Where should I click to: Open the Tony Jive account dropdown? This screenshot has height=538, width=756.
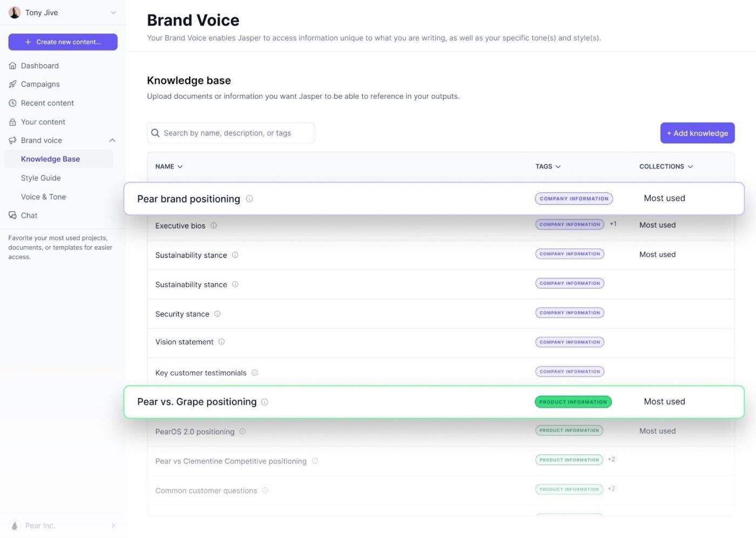click(113, 12)
